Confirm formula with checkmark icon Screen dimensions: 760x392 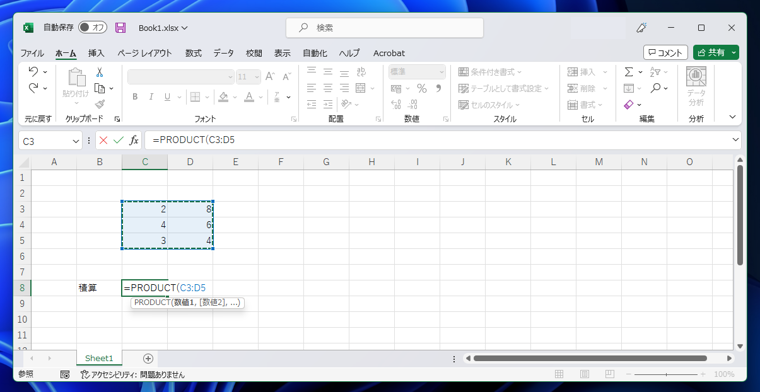tap(118, 141)
